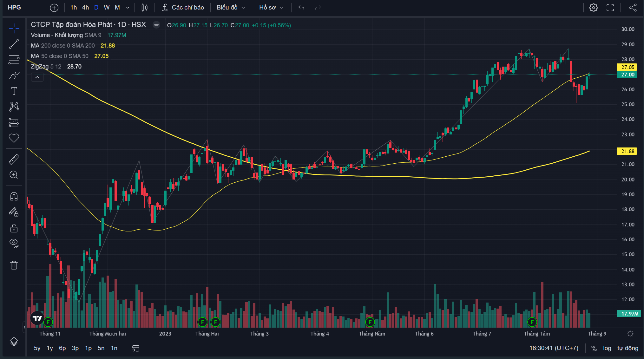The width and height of the screenshot is (644, 359).
Task: Open chart settings gear icon
Action: click(594, 8)
